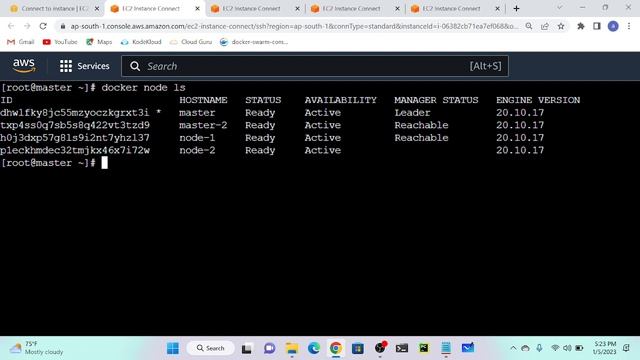Open Microsoft Store from taskbar
640x360 pixels.
click(358, 348)
